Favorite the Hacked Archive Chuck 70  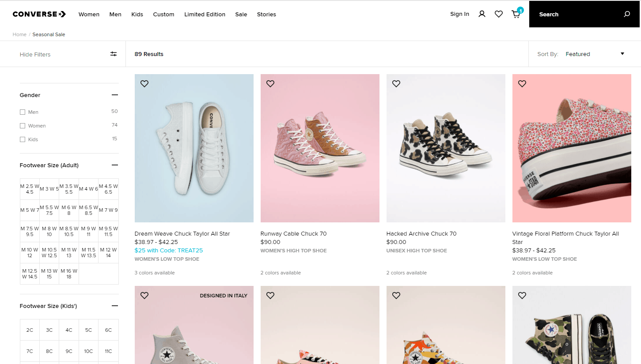396,83
